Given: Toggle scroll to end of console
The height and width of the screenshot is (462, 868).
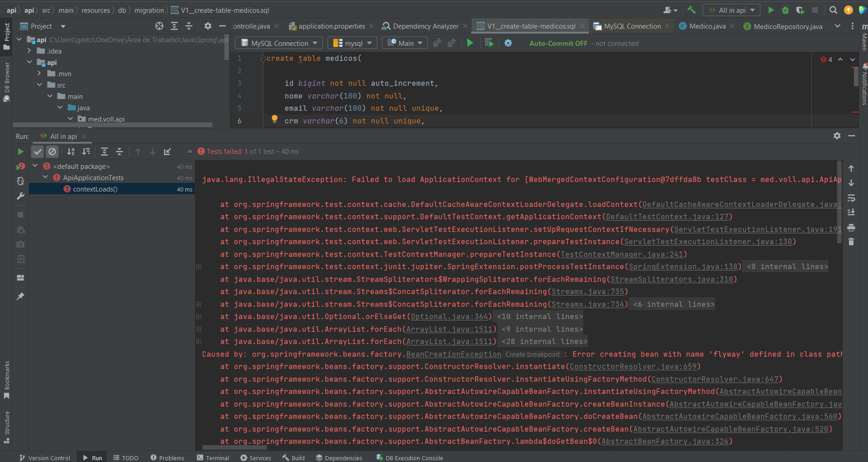Looking at the screenshot, I should (851, 212).
